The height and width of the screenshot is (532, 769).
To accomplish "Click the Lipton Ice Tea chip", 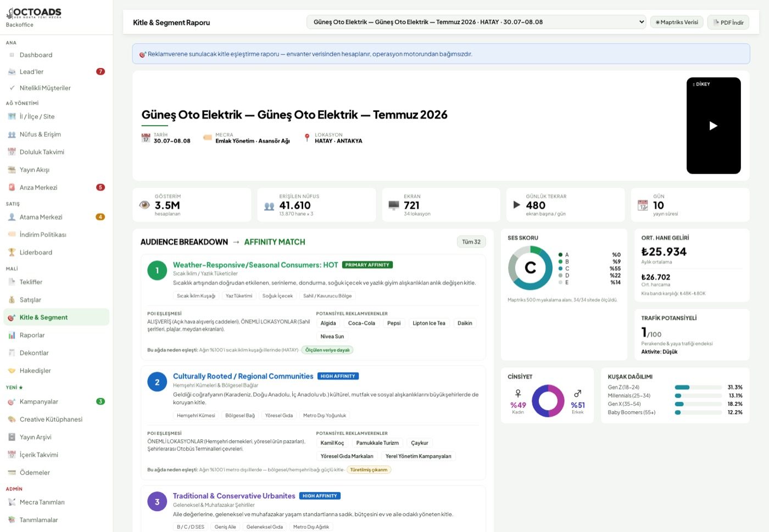I will point(429,323).
